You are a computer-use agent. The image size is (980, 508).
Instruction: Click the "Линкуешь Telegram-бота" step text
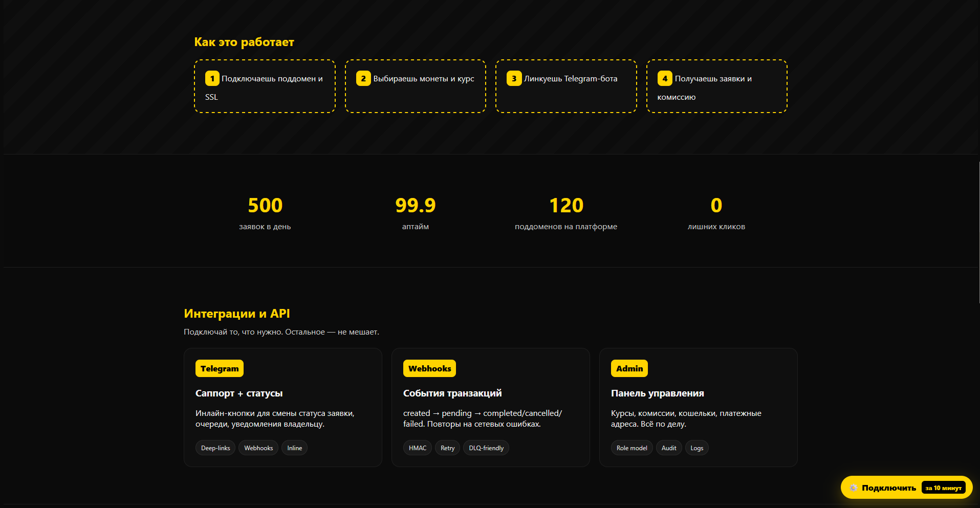(x=571, y=79)
